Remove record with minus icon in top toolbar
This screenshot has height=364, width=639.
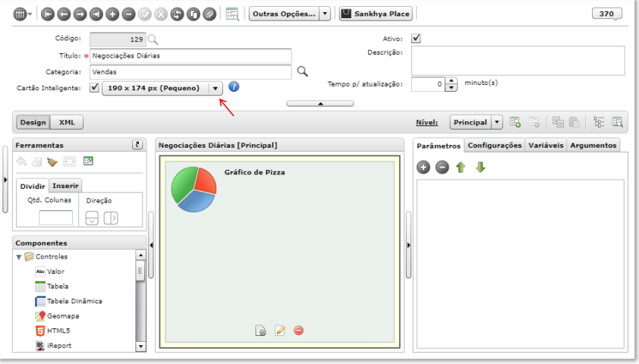128,14
